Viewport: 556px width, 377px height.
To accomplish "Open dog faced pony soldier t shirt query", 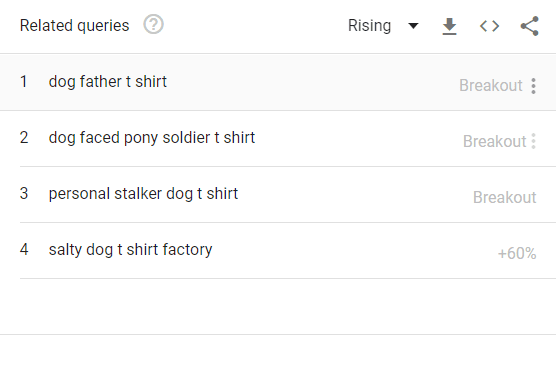I will click(x=152, y=138).
